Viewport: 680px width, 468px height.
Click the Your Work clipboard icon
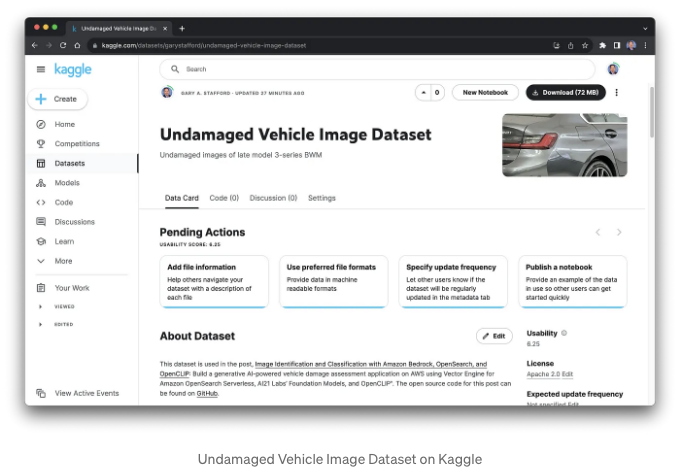click(x=41, y=288)
